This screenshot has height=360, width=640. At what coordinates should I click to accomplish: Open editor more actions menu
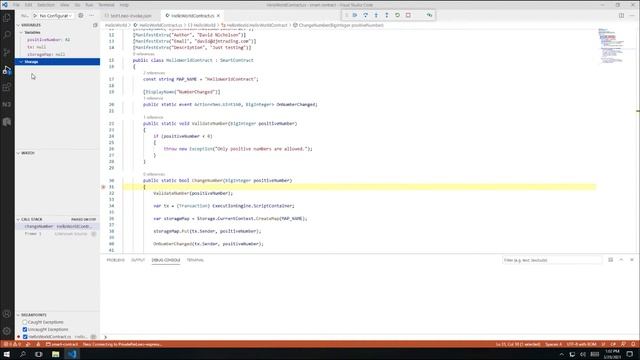(x=632, y=16)
